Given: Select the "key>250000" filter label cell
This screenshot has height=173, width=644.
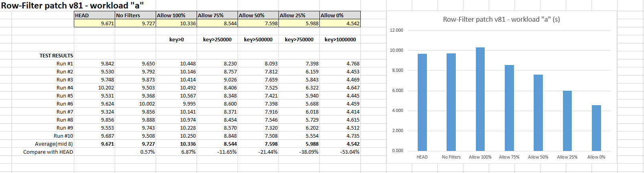Looking at the screenshot, I should [217, 39].
